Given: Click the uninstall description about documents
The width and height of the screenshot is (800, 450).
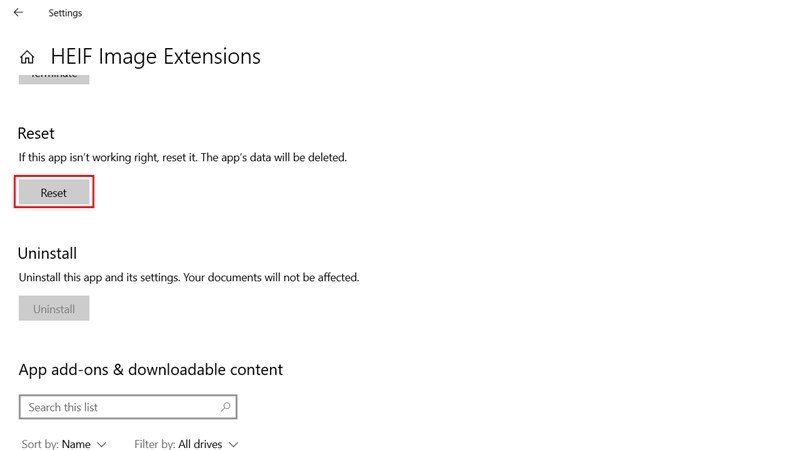Looking at the screenshot, I should coord(189,277).
